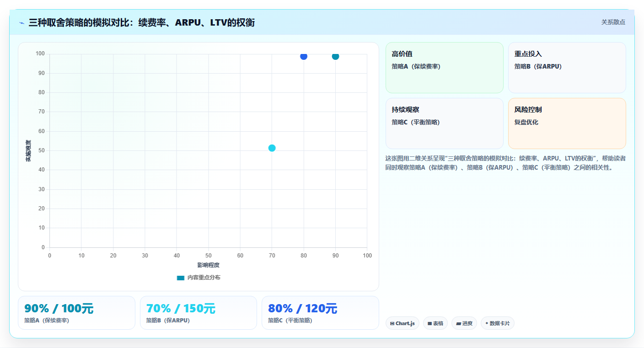Click the 关系散点 label in header
Image resolution: width=644 pixels, height=348 pixels.
point(613,22)
